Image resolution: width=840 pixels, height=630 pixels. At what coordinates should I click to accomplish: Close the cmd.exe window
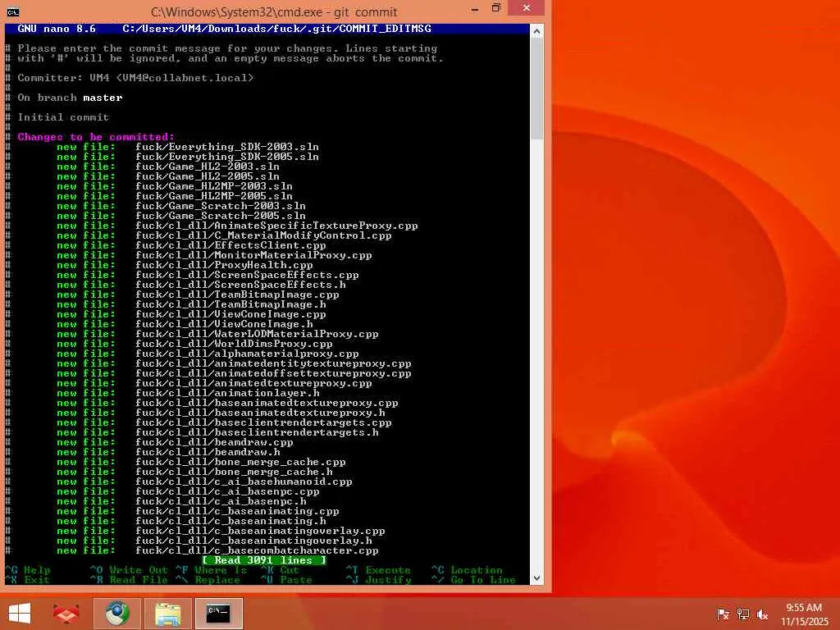pos(526,8)
